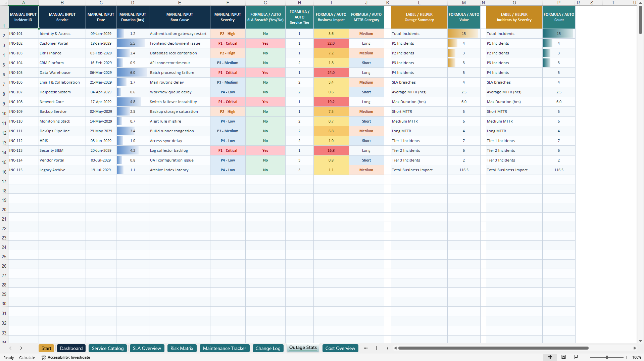Switch to Service Catalog sheet

(108, 348)
